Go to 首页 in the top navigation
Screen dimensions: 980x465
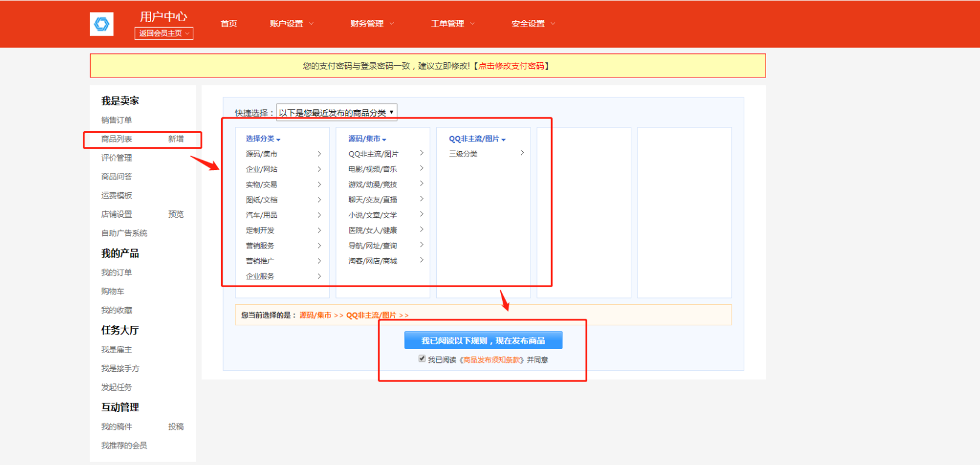pos(229,24)
